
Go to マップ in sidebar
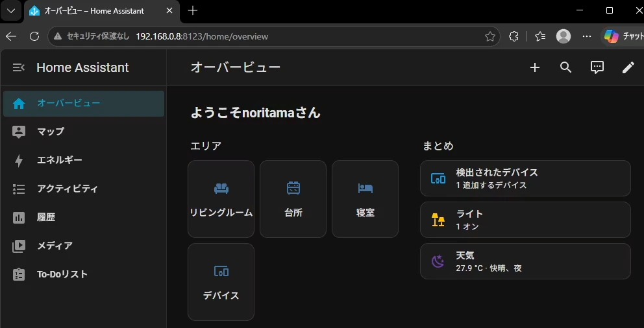point(84,132)
